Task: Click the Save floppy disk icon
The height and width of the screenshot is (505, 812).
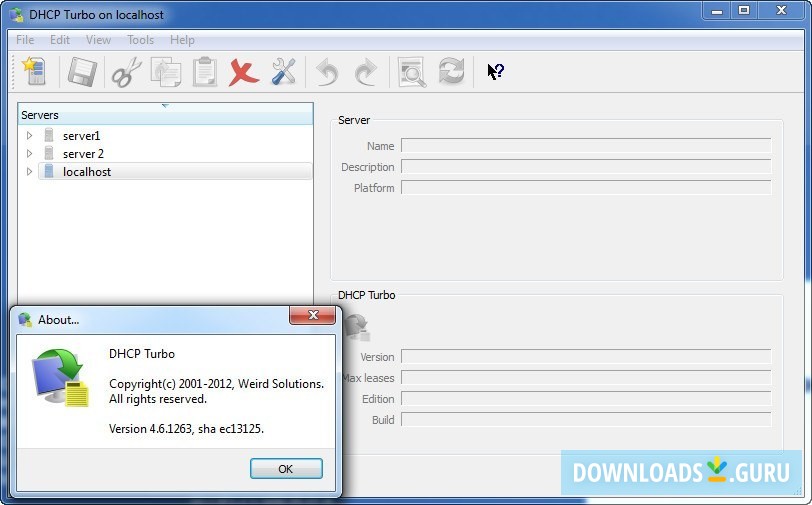Action: (82, 71)
